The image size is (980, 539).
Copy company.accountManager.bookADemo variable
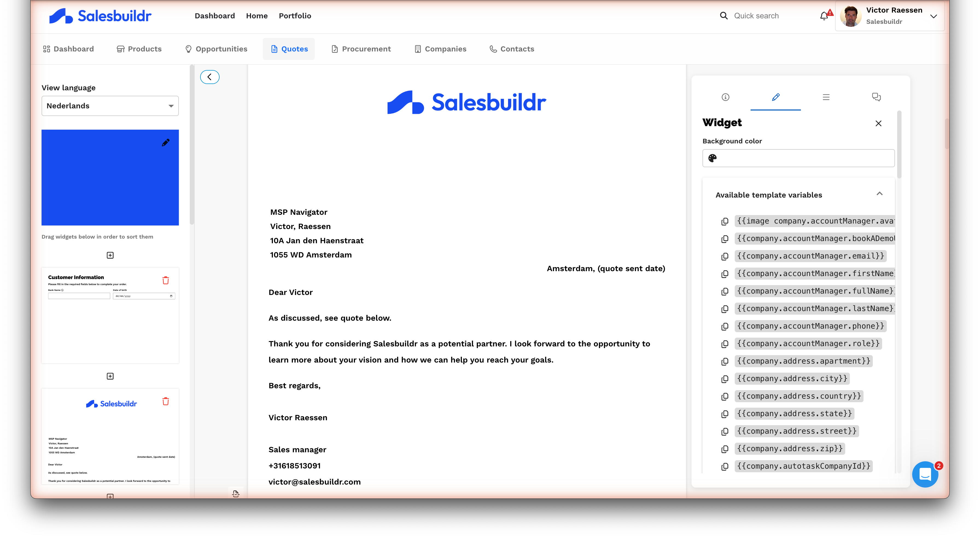(x=725, y=239)
